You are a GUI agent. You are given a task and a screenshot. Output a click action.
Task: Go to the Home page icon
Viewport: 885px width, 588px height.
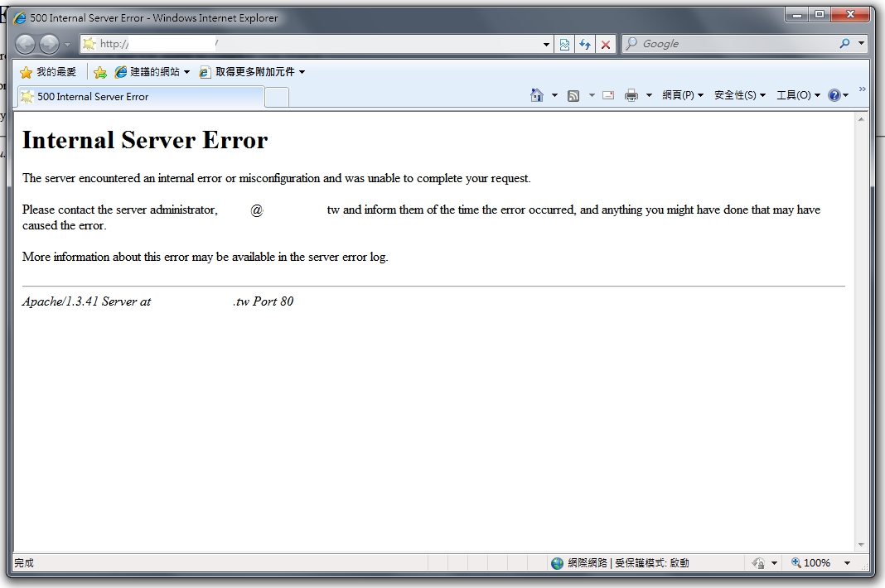(x=537, y=95)
